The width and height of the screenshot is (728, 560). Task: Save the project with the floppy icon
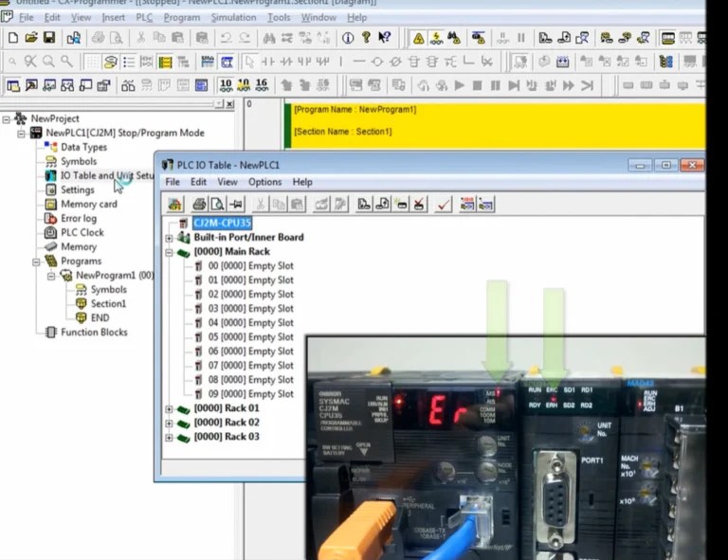click(x=49, y=38)
